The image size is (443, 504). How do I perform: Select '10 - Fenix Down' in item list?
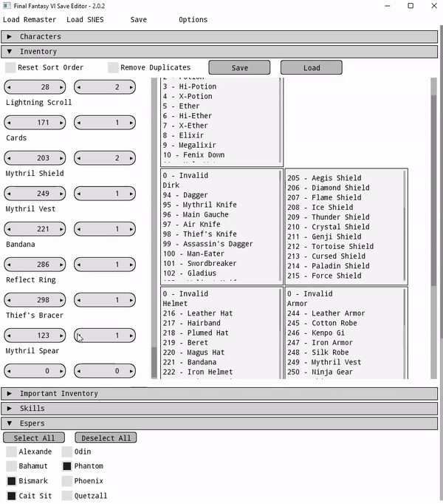(193, 155)
